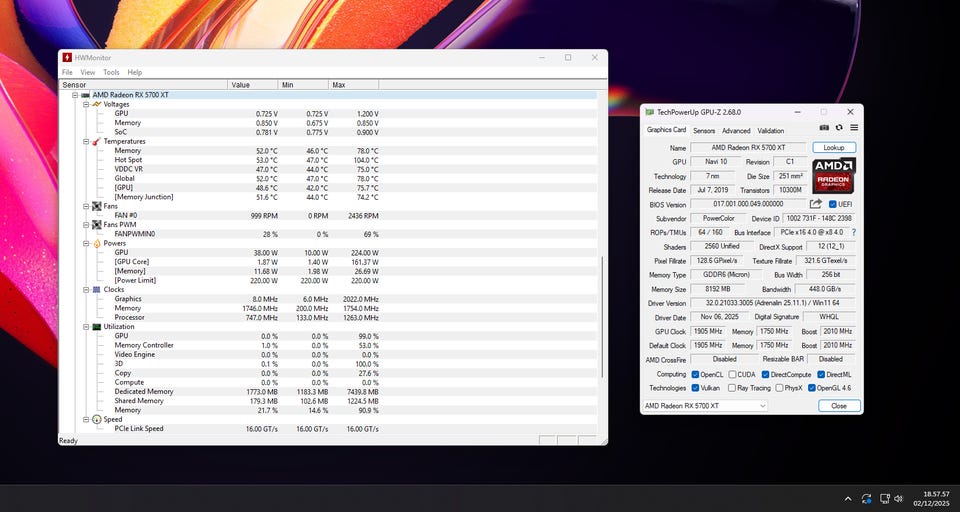Click the Bus Interface question mark icon
This screenshot has height=512, width=960.
[853, 232]
